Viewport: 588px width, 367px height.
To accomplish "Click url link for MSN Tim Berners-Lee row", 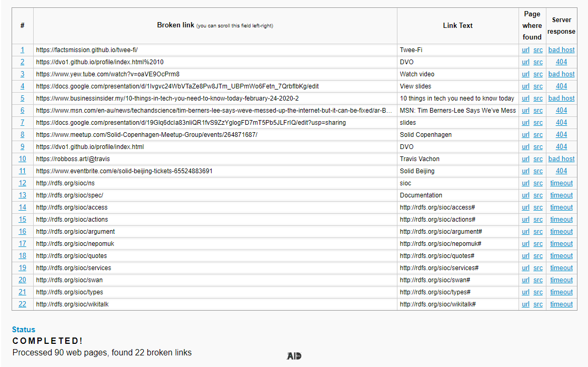I will coord(526,111).
